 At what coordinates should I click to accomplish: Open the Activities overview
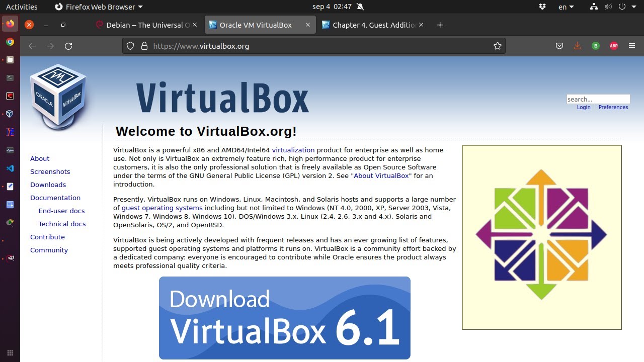22,7
